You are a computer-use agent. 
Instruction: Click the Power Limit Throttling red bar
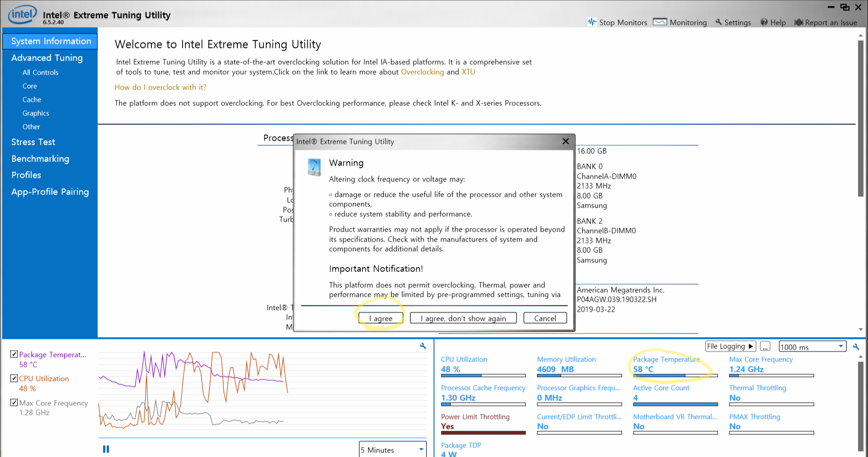click(483, 433)
